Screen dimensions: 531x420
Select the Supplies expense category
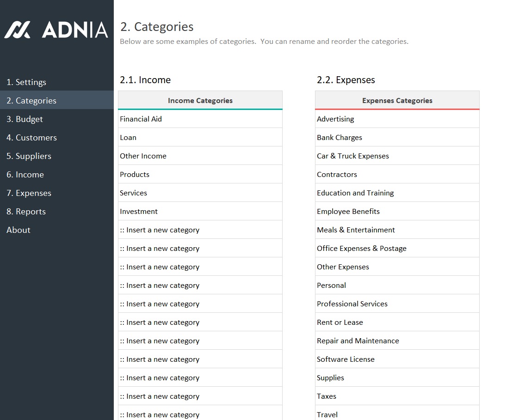click(397, 378)
